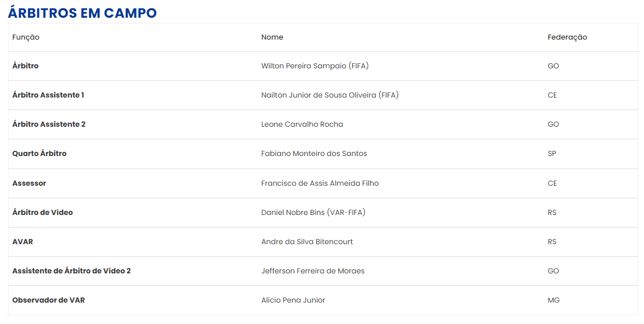Select Jefferson Ferreira de Moraes
644x324 pixels.
tap(313, 271)
